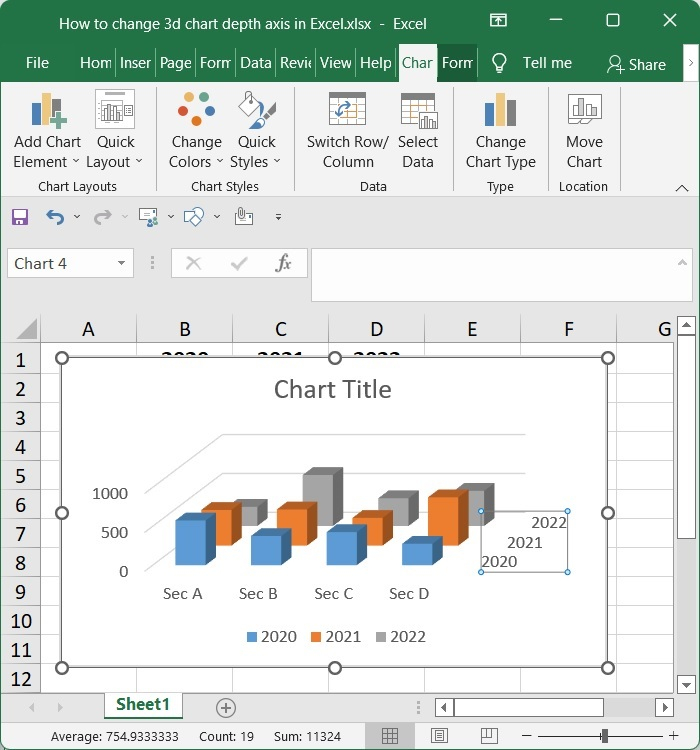700x750 pixels.
Task: Expand the Name Box dropdown
Action: (122, 263)
